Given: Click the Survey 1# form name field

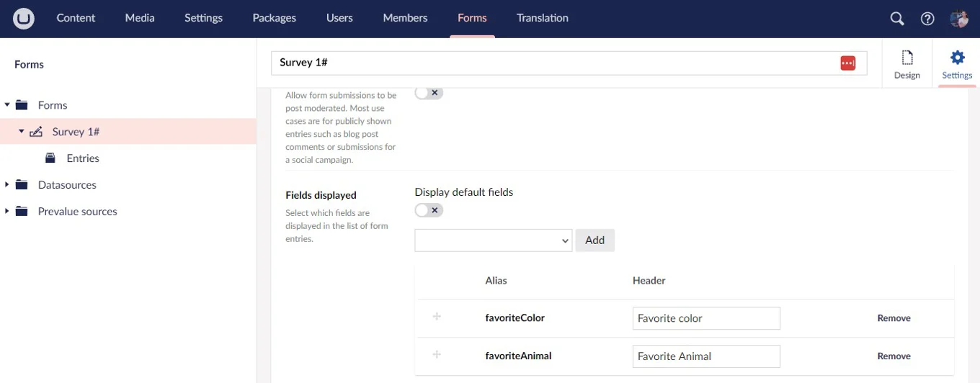Looking at the screenshot, I should [569, 63].
